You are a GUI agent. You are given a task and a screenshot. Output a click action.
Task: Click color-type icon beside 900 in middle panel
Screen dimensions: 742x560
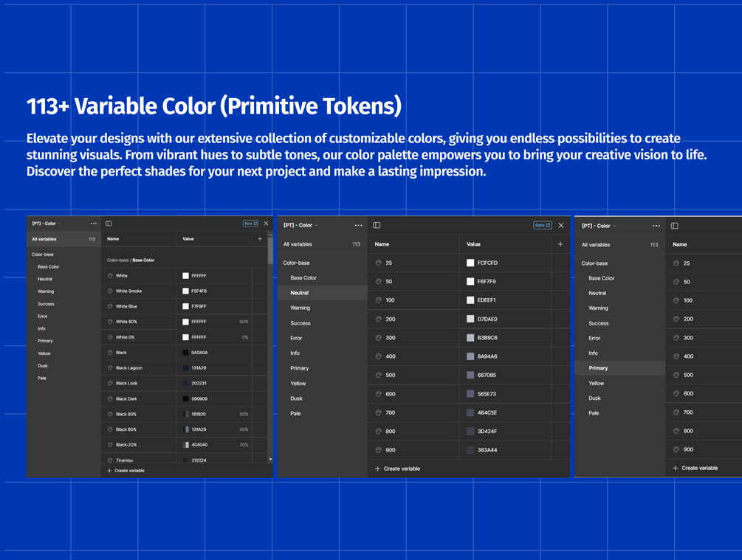point(378,450)
